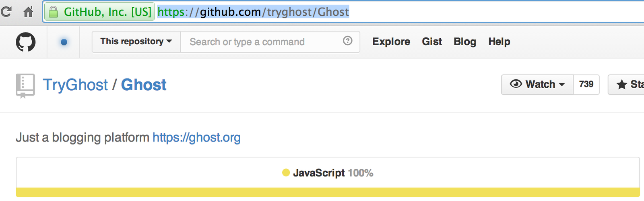
Task: Open This repository scope dropdown
Action: 136,41
